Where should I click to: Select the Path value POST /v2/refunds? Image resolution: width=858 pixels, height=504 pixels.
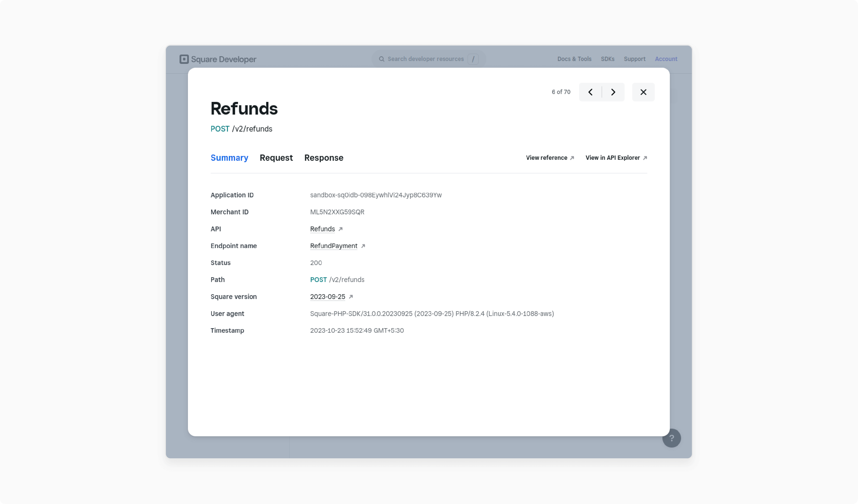pos(337,280)
